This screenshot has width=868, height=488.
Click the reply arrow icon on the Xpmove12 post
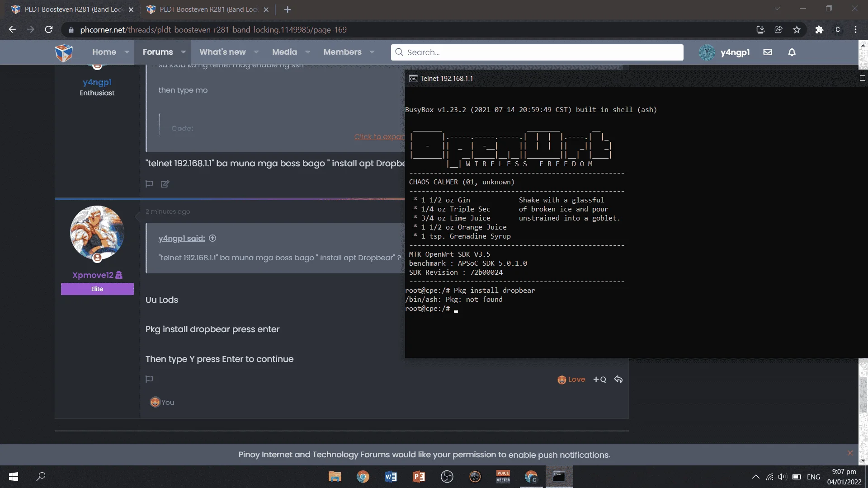(x=618, y=379)
